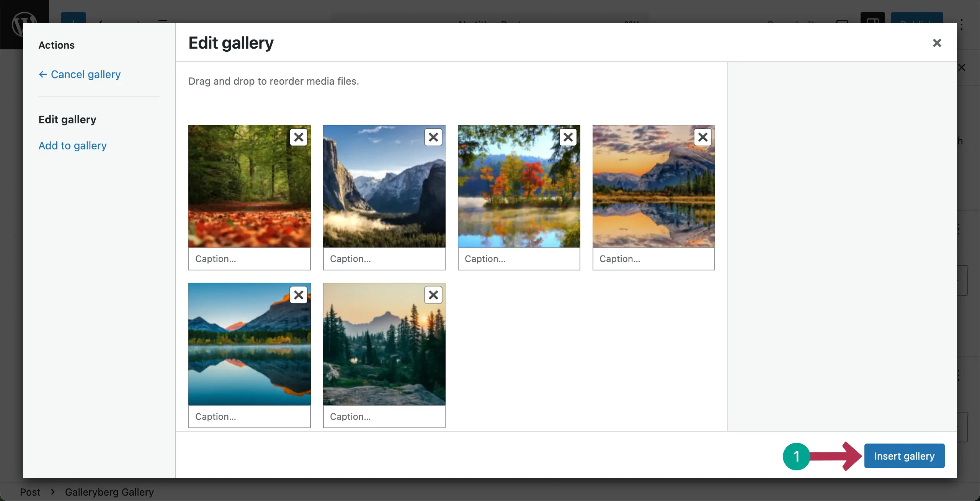
Task: Select the Edit gallery menu item
Action: (x=67, y=120)
